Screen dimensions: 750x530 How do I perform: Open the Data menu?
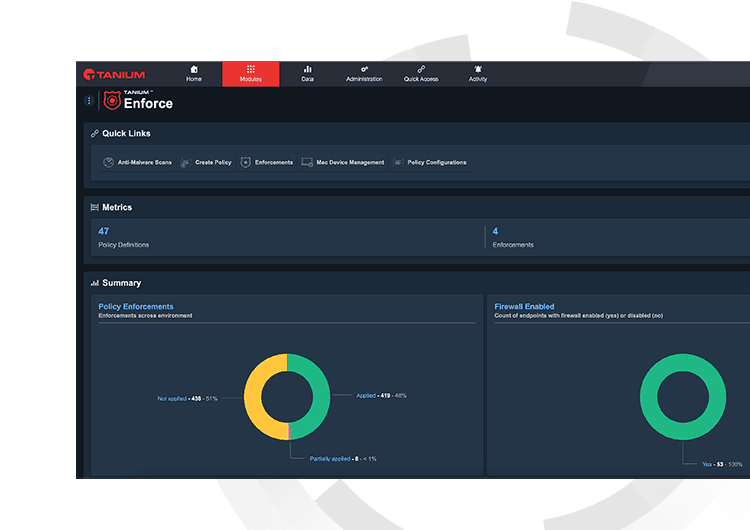[x=308, y=74]
